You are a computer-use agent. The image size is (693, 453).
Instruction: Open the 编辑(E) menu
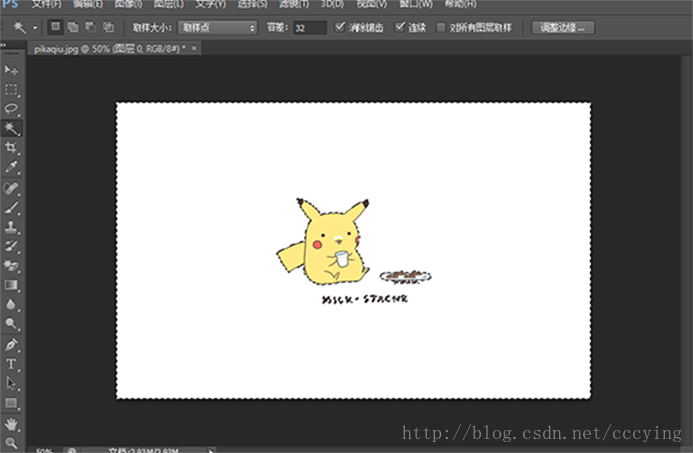click(88, 4)
